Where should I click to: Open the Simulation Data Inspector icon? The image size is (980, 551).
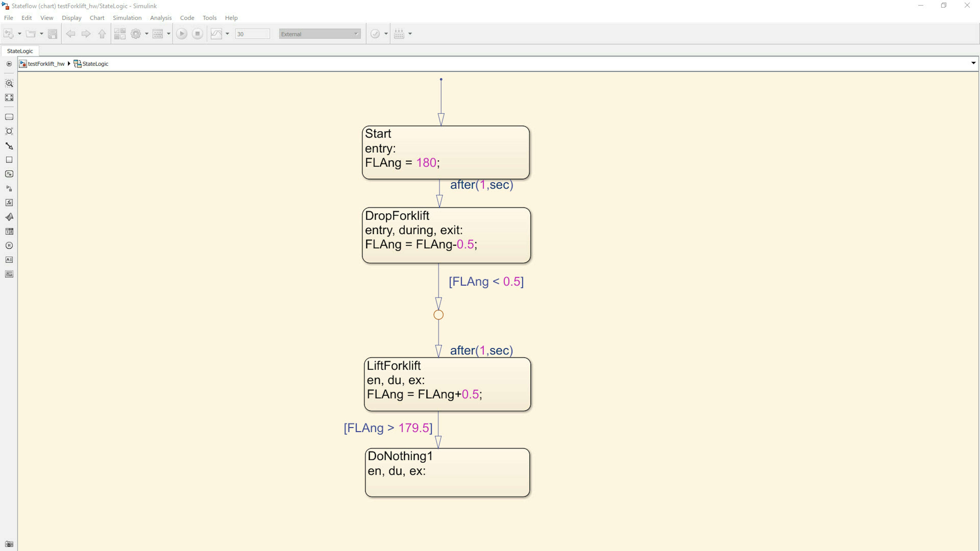click(x=216, y=34)
